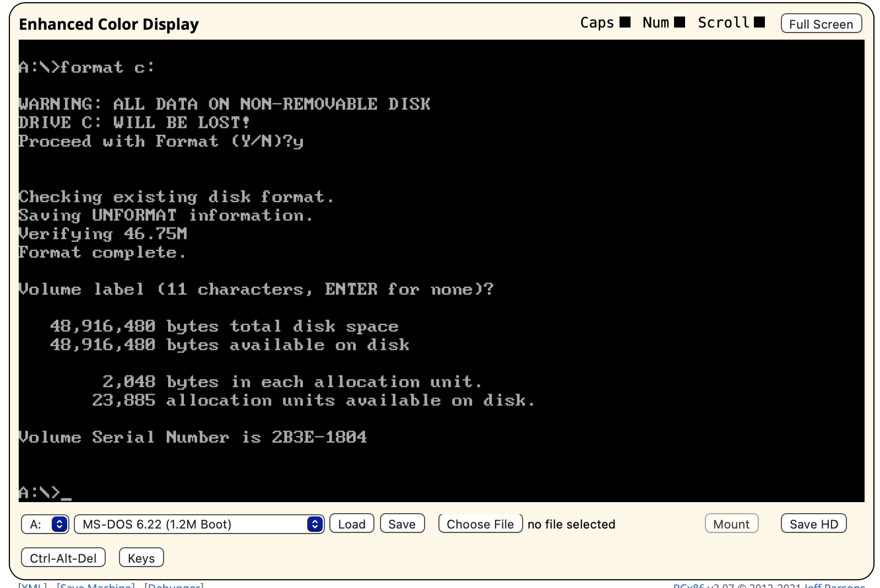
Task: Click the XML link
Action: coord(32,585)
